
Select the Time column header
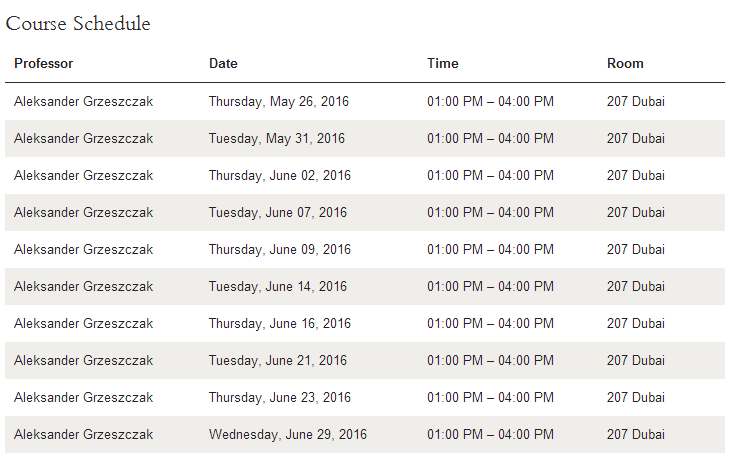coord(443,63)
